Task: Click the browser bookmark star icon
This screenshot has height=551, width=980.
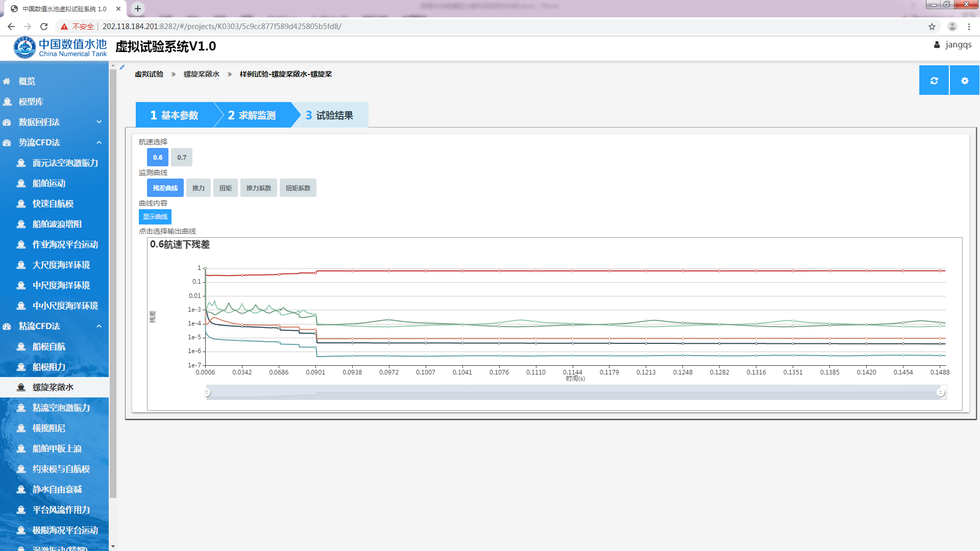Action: (x=932, y=27)
